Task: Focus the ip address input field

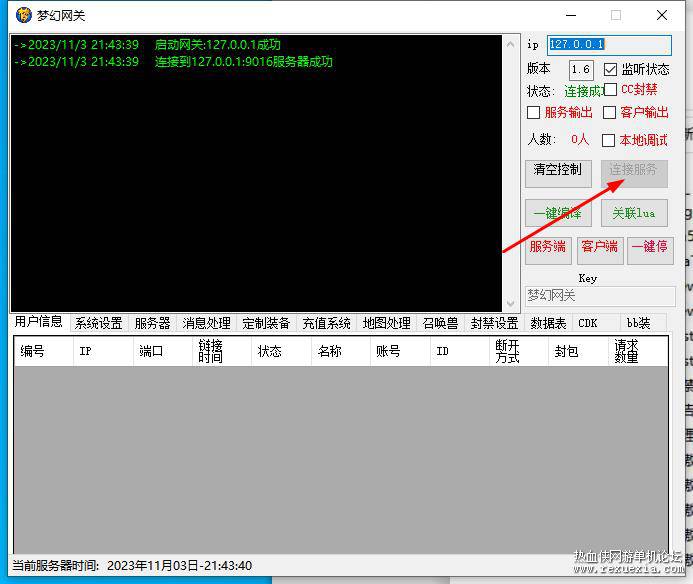Action: click(x=609, y=45)
